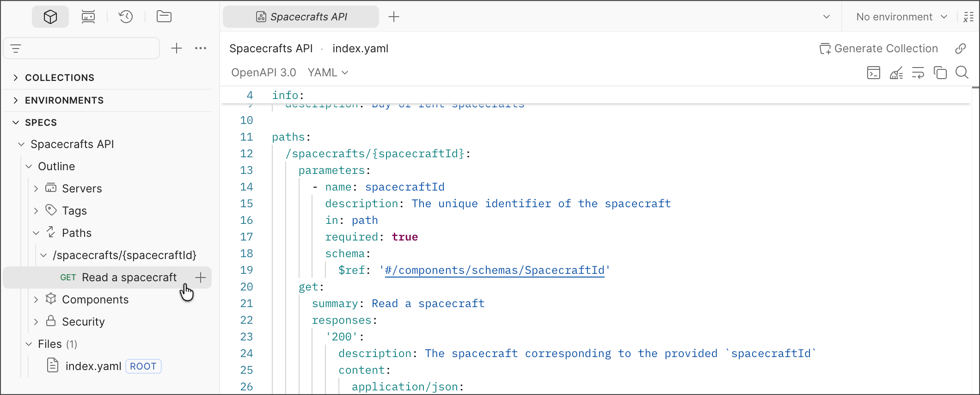Click the sticky 'info:' header line
980x395 pixels.
pos(288,95)
